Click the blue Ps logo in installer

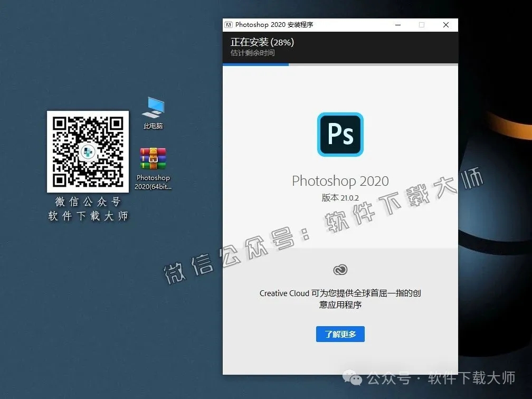point(340,135)
